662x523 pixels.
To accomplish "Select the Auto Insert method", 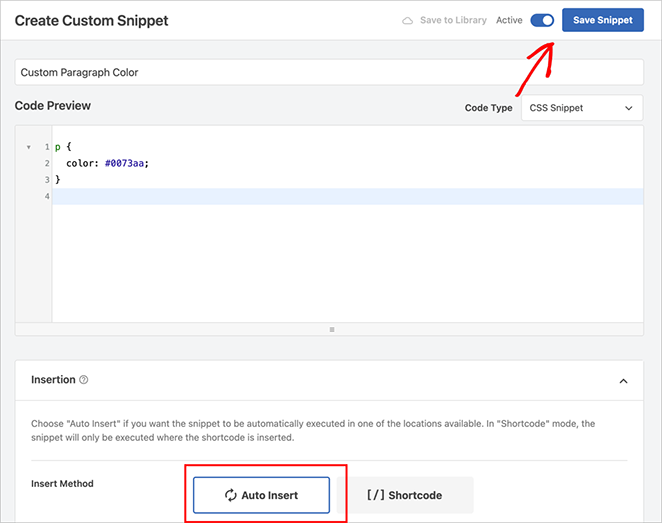I will tap(261, 495).
